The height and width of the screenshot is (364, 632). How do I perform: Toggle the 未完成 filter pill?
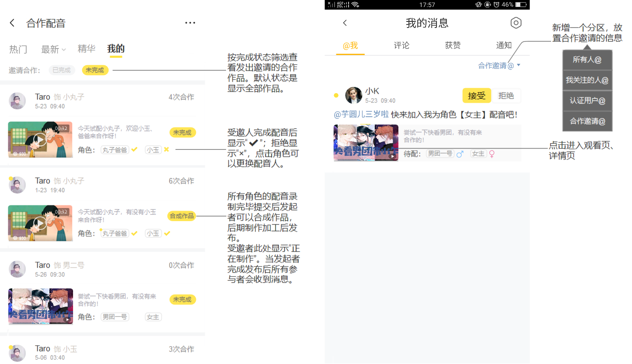(x=95, y=70)
